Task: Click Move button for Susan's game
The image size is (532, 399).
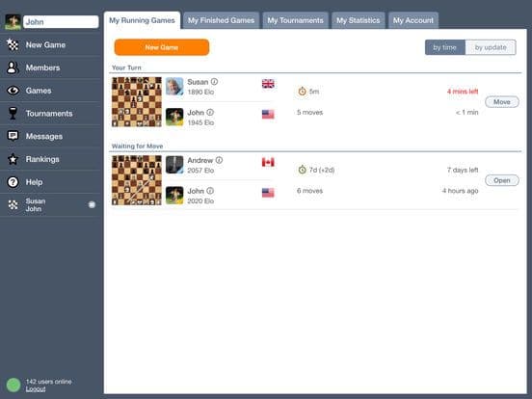Action: point(502,102)
